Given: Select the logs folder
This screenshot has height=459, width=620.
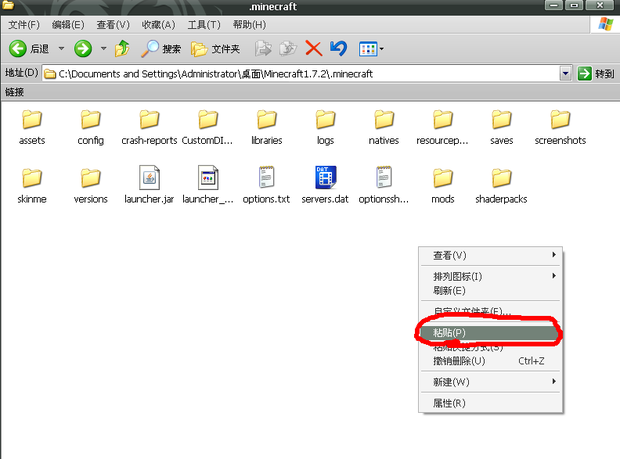Looking at the screenshot, I should pyautogui.click(x=325, y=127).
